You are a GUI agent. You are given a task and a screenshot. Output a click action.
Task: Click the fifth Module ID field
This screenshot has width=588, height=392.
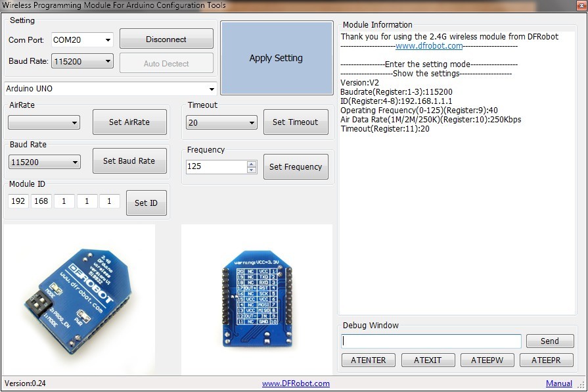110,201
